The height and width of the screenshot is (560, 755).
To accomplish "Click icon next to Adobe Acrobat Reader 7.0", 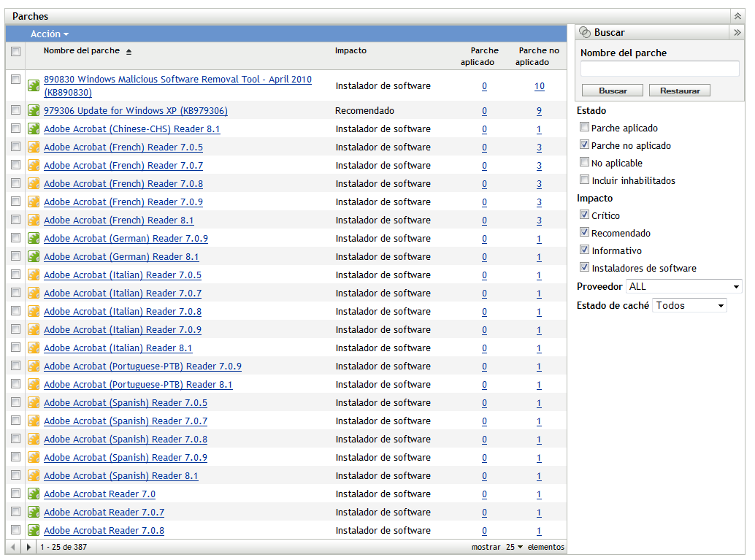I will coord(34,494).
